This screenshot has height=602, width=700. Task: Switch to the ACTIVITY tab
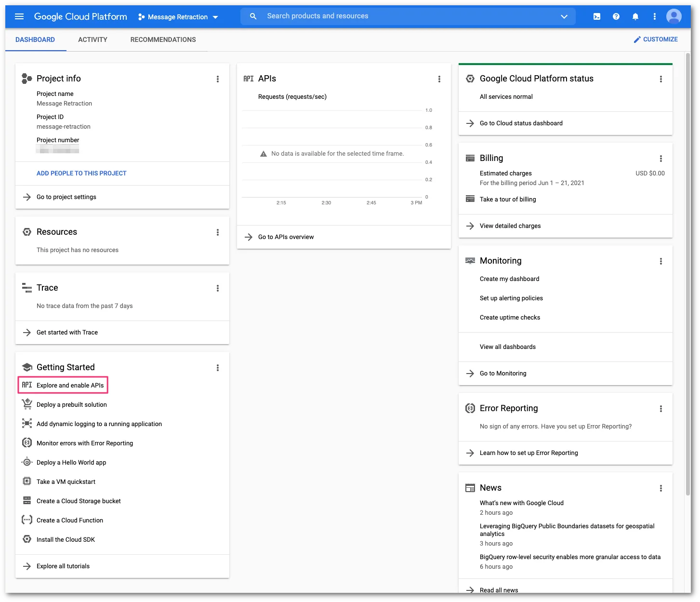click(92, 40)
